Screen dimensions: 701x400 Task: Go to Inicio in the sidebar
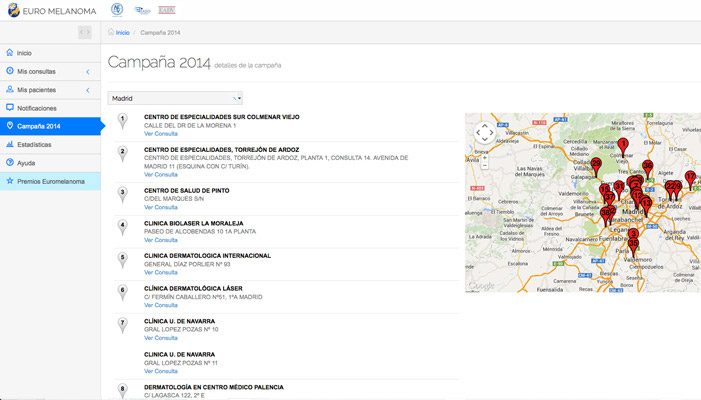50,53
